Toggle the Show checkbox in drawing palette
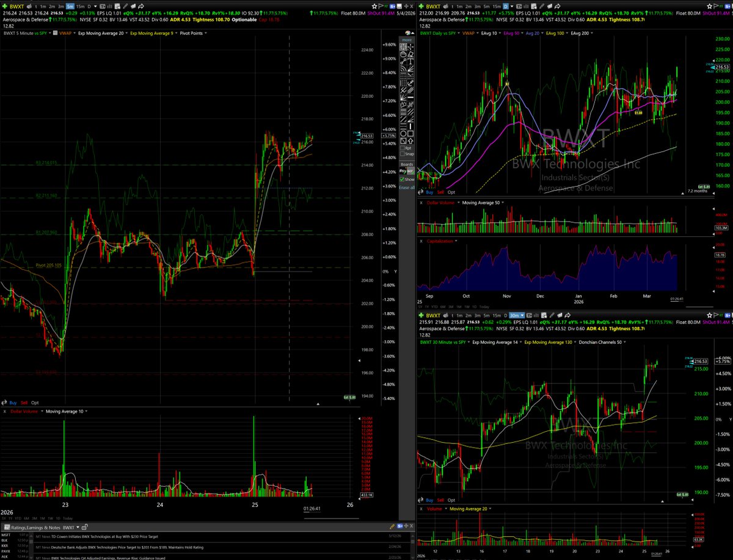 pyautogui.click(x=402, y=180)
